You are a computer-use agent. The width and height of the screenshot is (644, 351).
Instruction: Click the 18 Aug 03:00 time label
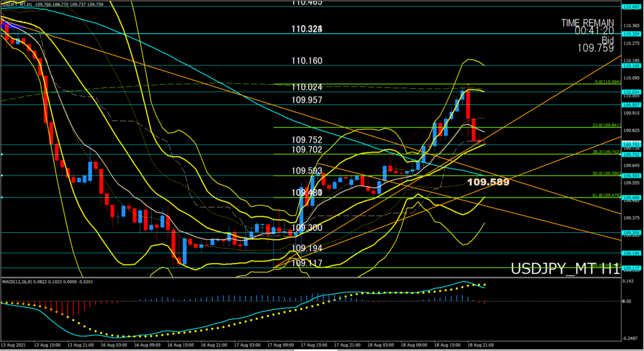click(380, 345)
